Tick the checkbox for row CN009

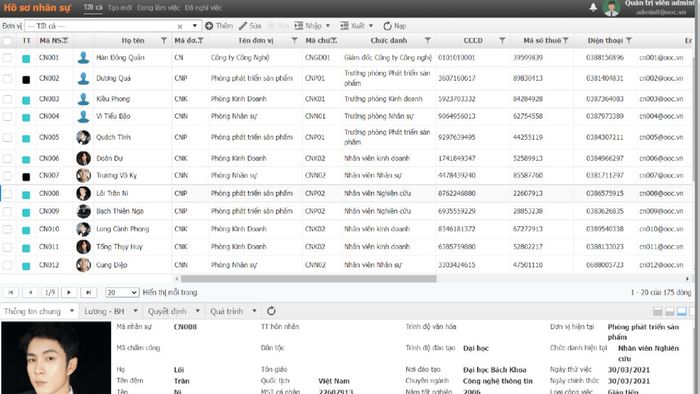click(7, 211)
